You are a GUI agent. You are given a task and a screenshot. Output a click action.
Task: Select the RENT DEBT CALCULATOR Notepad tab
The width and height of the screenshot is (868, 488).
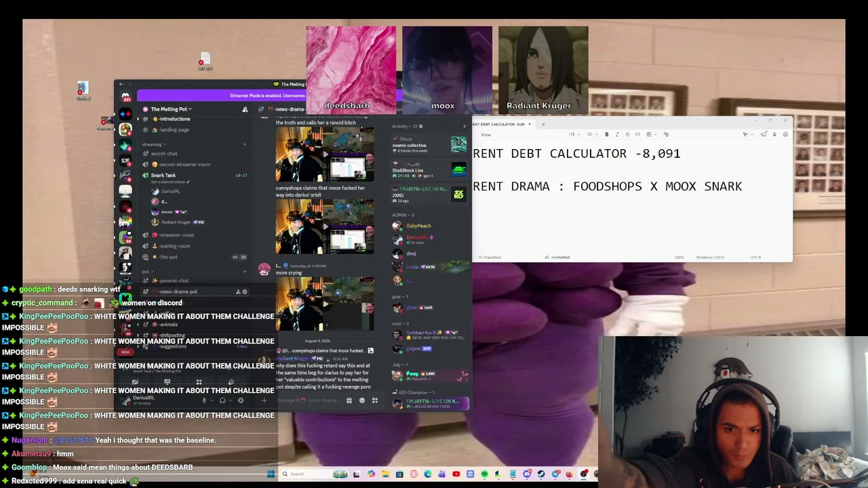click(502, 124)
